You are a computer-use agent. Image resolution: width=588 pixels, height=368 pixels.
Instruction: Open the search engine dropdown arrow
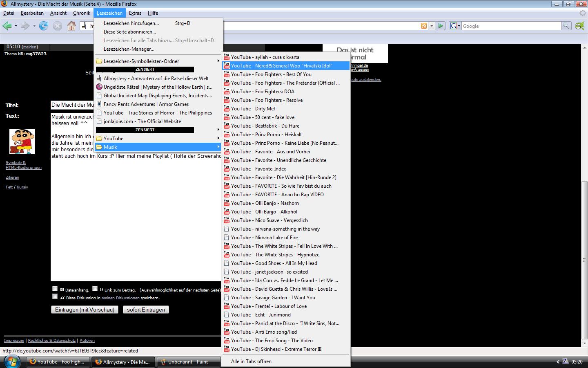[x=459, y=26]
